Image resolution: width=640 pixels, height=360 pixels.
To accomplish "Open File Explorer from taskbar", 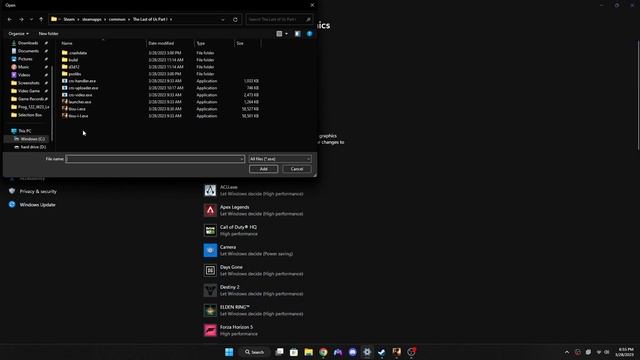I will pyautogui.click(x=309, y=352).
